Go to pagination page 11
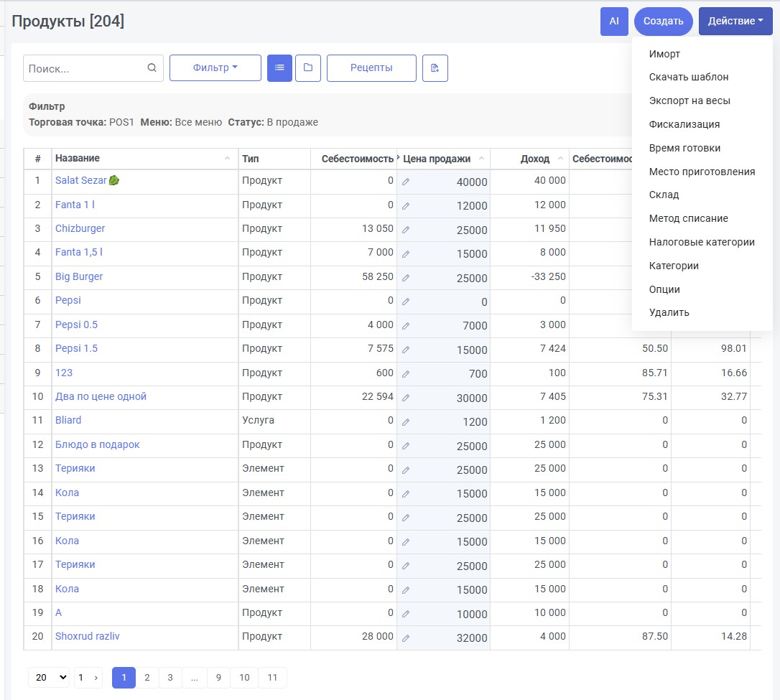The image size is (780, 700). [272, 677]
